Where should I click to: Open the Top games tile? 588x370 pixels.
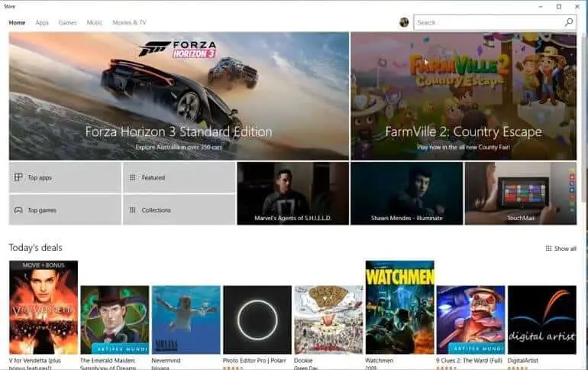[65, 209]
